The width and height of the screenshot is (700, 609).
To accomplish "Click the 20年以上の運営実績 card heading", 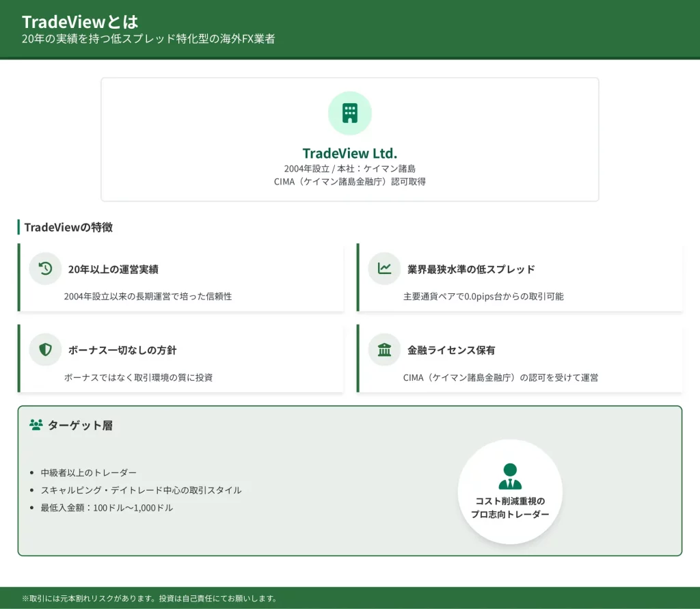I will (113, 269).
